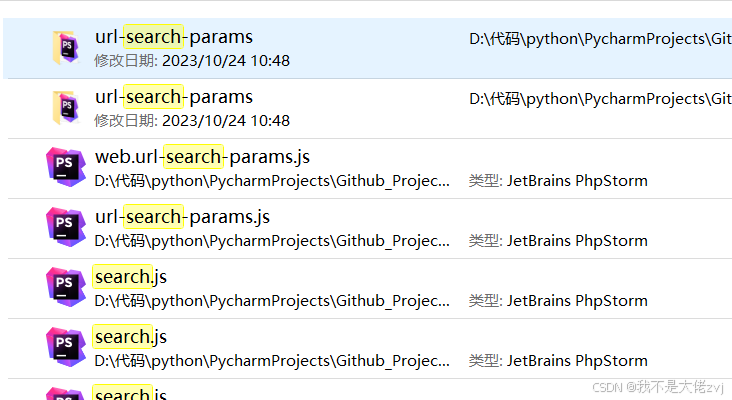Select the unhighlighted url-search-params folder name
This screenshot has width=732, height=400.
174,97
